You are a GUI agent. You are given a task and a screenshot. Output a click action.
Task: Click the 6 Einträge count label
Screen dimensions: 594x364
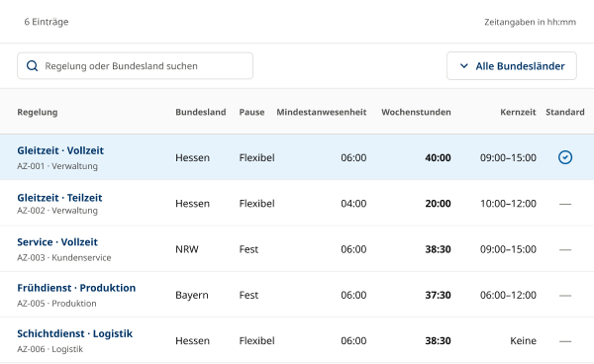[x=47, y=22]
